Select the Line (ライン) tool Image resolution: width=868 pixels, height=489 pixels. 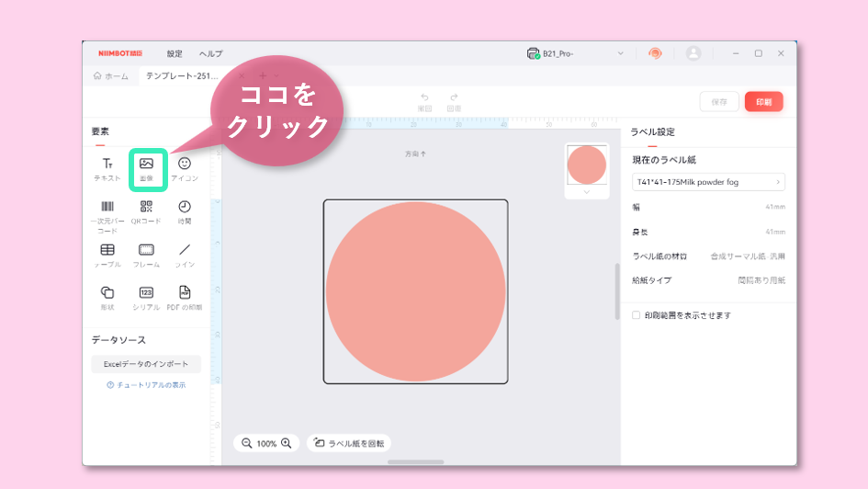pyautogui.click(x=185, y=256)
